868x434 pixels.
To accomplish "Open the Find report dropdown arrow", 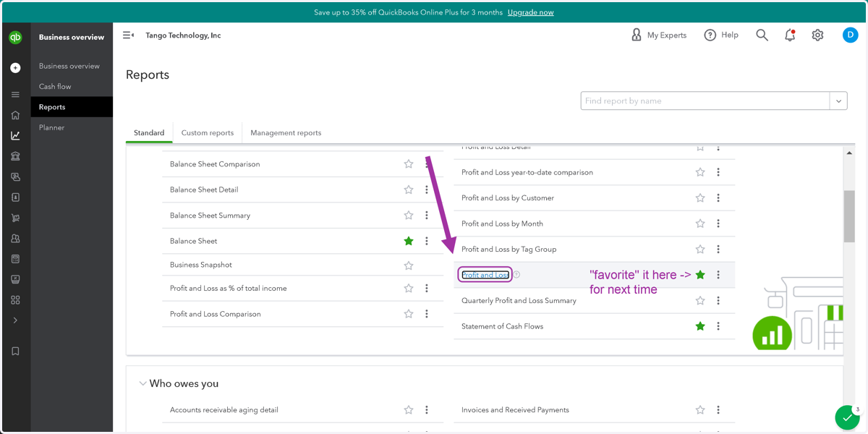I will coord(838,101).
